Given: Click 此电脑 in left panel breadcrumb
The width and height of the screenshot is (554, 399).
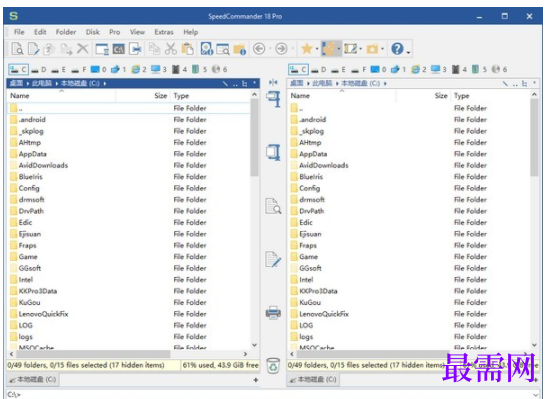Looking at the screenshot, I should tap(42, 83).
